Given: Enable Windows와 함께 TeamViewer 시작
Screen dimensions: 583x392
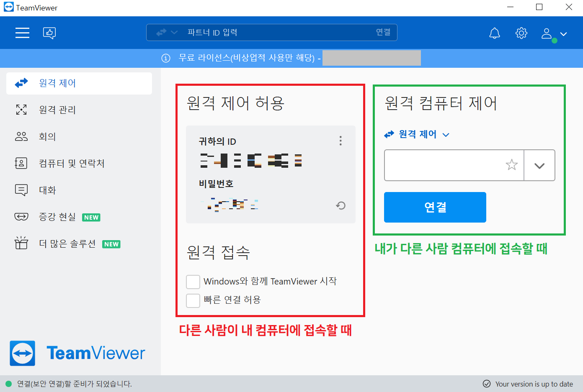Looking at the screenshot, I should pyautogui.click(x=193, y=282).
